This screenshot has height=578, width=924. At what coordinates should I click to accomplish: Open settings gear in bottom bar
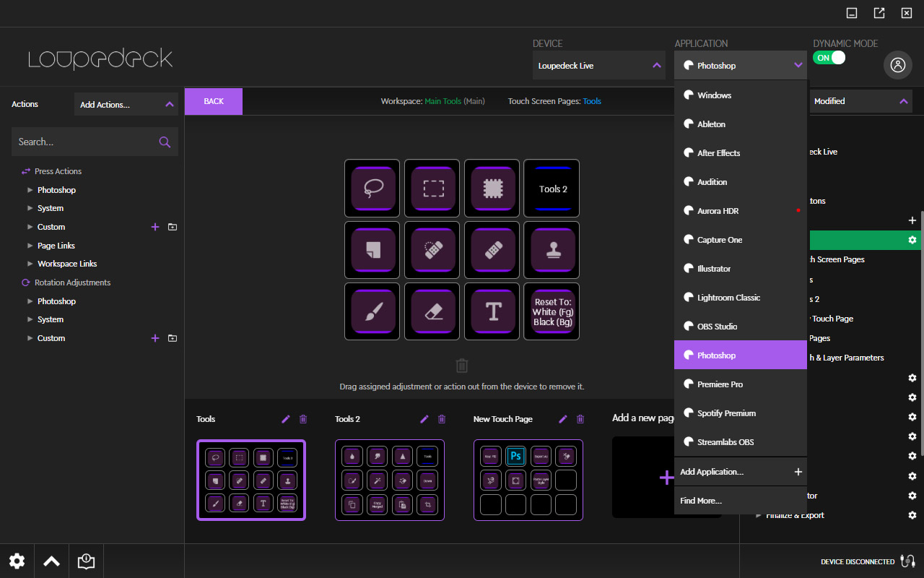17,561
